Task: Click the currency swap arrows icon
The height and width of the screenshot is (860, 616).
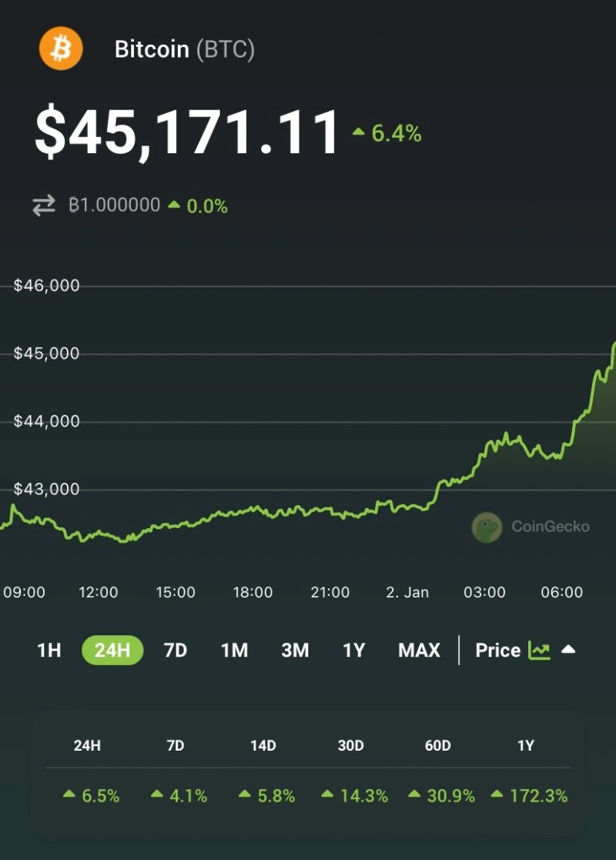Action: coord(44,206)
